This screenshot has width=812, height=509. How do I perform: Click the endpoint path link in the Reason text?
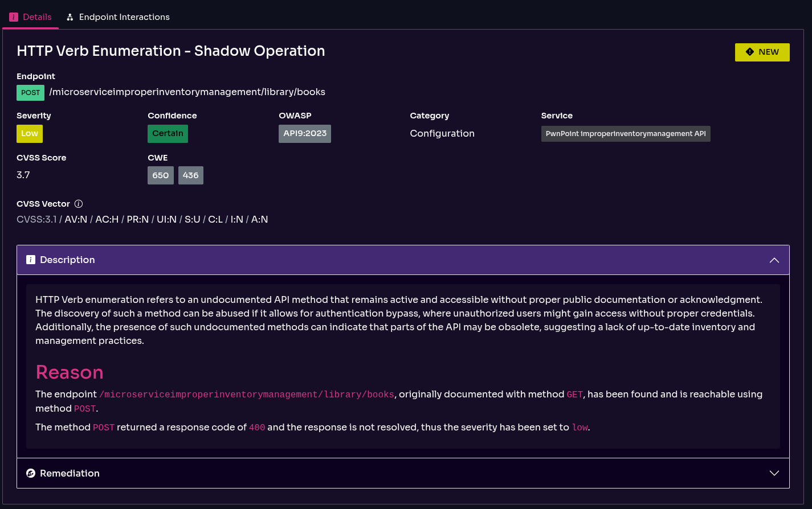247,394
